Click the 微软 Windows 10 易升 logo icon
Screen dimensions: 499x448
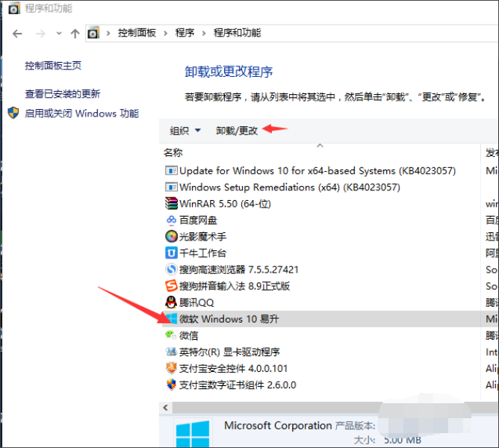pyautogui.click(x=171, y=319)
